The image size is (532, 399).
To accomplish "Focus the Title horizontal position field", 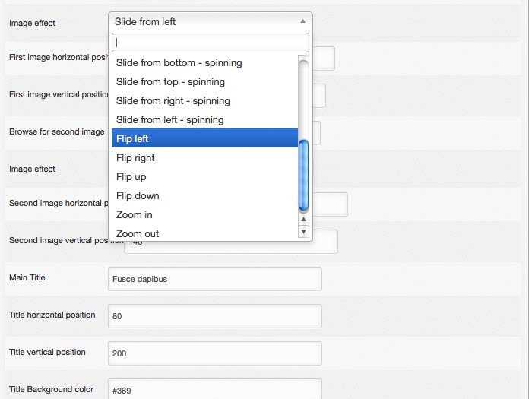I will 215,316.
